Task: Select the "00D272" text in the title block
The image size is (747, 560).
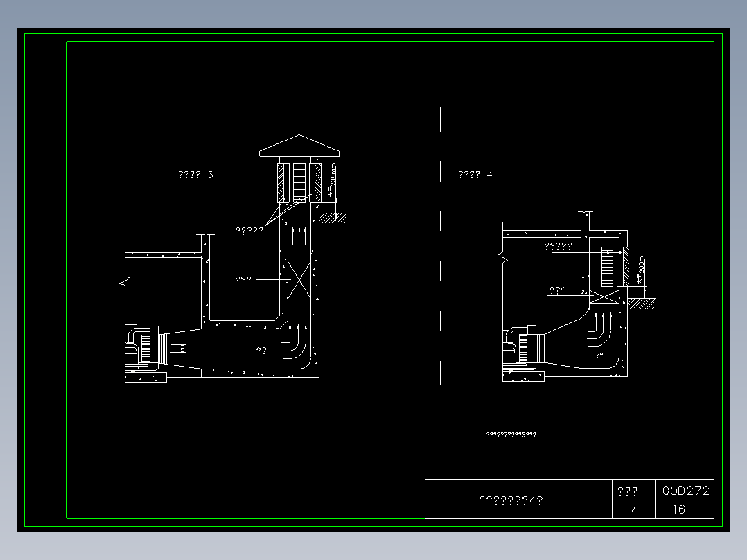Action: 685,491
